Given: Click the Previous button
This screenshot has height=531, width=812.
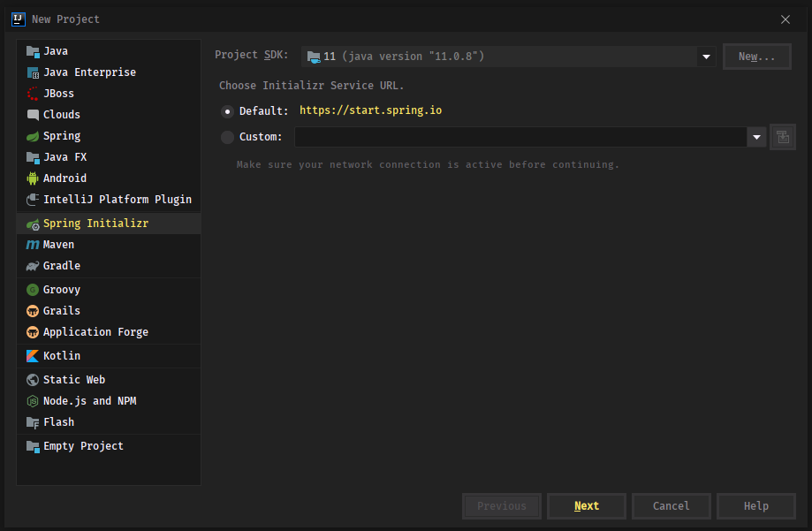Looking at the screenshot, I should [x=501, y=506].
